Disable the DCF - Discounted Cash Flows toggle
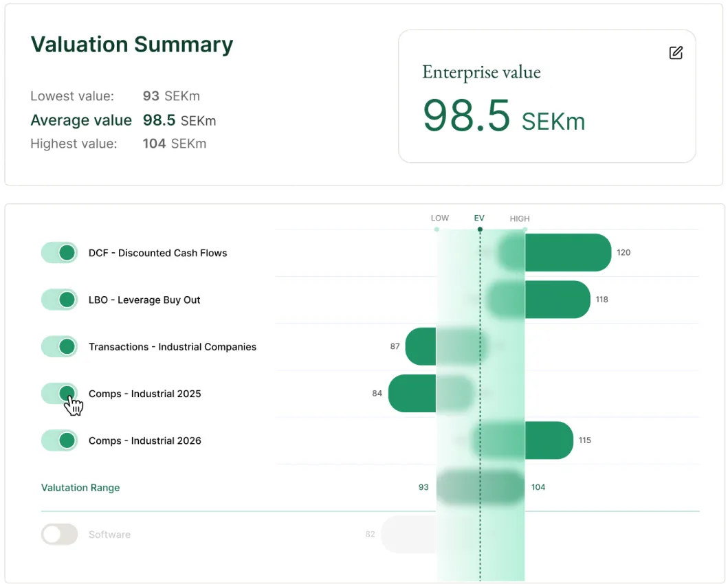Image resolution: width=728 pixels, height=584 pixels. (59, 252)
